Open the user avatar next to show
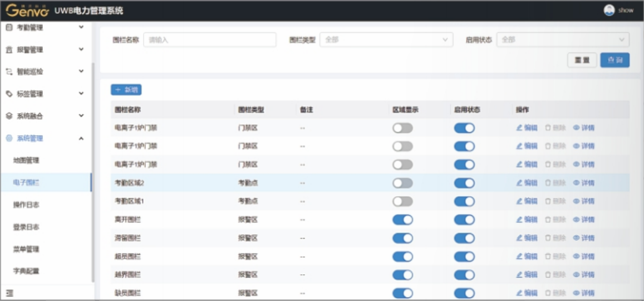Screen dimensions: 644x301 pyautogui.click(x=609, y=10)
